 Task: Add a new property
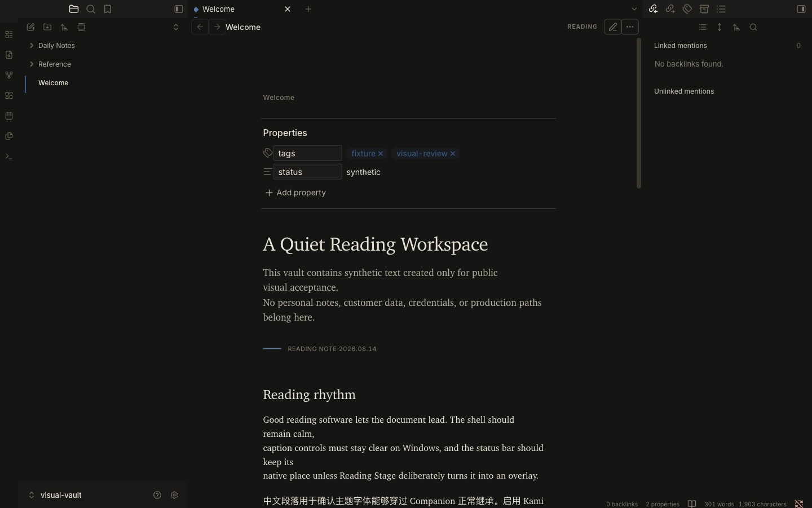pyautogui.click(x=295, y=193)
